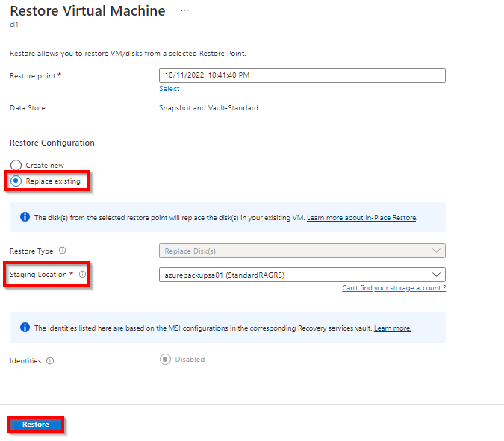Viewport: 504px width, 441px height.
Task: Click the Restore Virtual Machine title
Action: [x=87, y=11]
